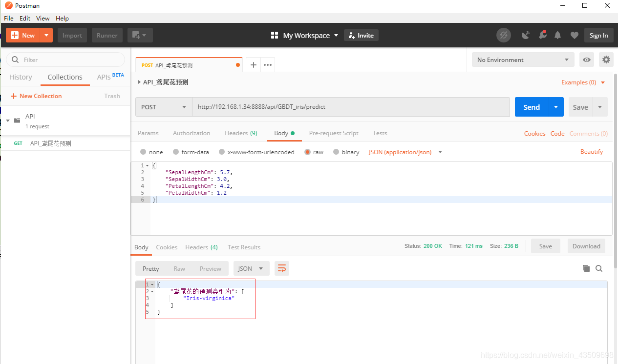
Task: Open the New button dropdown arrow
Action: 46,35
